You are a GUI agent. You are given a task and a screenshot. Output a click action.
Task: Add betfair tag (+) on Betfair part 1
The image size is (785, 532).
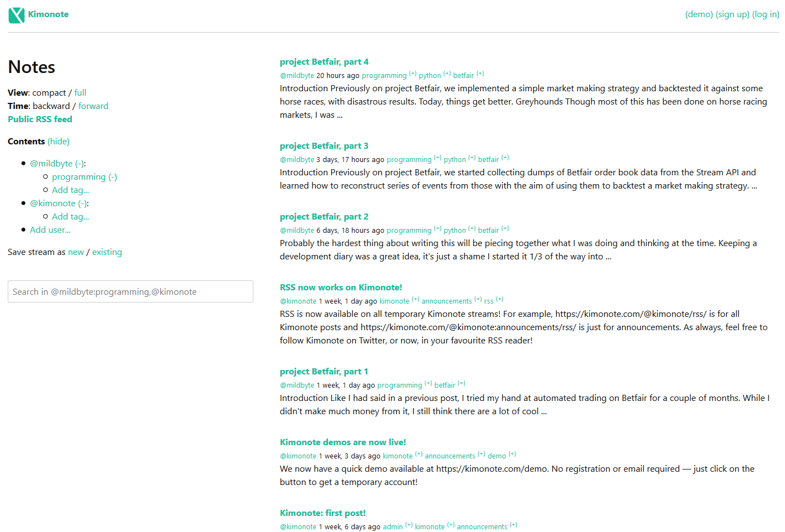tap(461, 383)
